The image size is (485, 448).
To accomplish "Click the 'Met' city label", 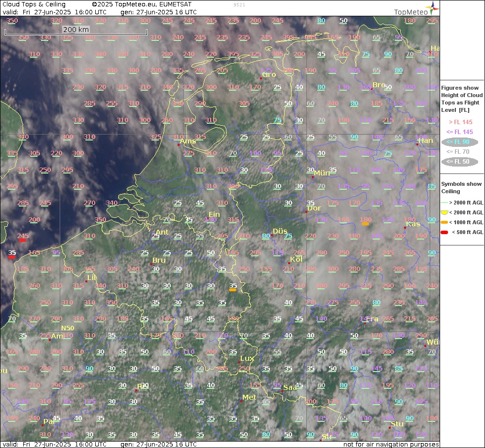I will 249,397.
